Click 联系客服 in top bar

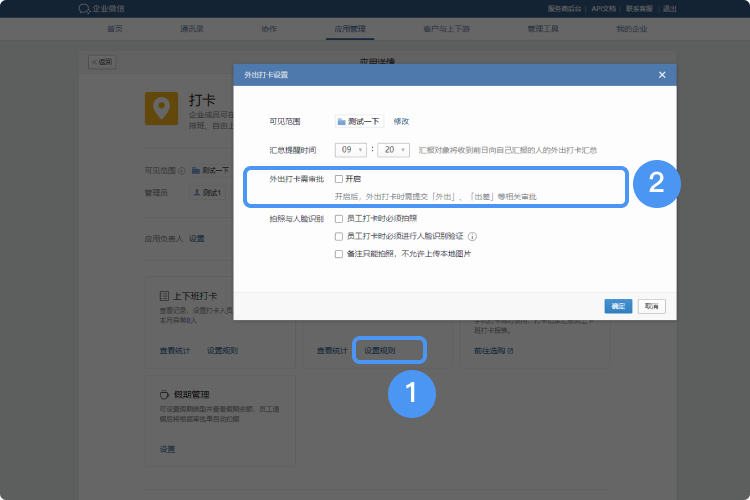click(x=640, y=9)
